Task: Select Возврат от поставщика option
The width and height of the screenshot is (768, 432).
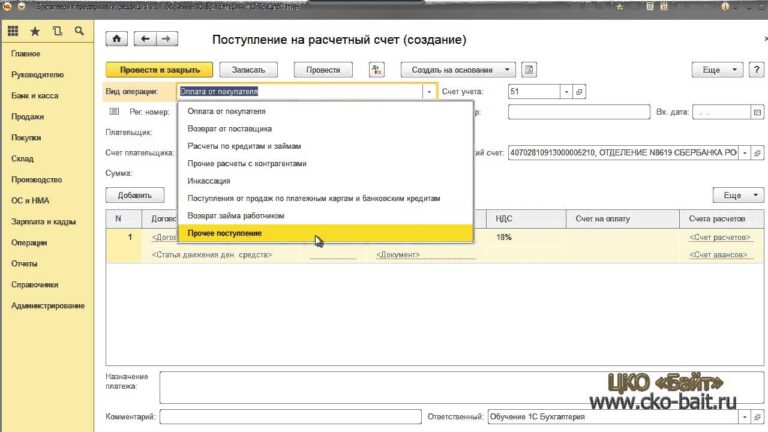Action: (326, 129)
